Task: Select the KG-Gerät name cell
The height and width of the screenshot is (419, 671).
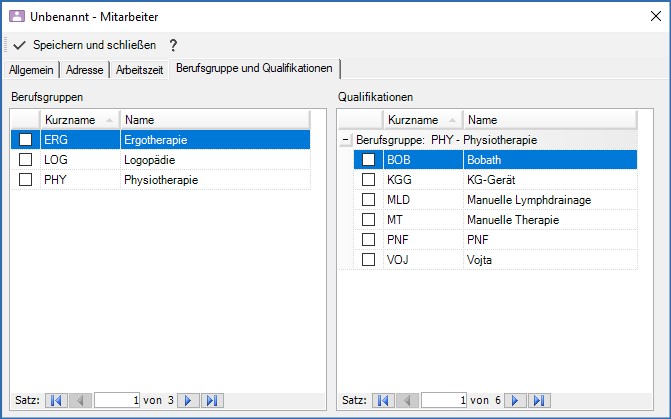Action: pos(550,179)
